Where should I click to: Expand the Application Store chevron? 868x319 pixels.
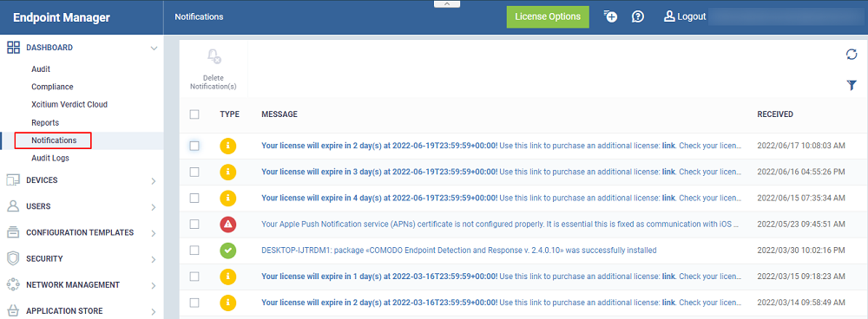[154, 312]
